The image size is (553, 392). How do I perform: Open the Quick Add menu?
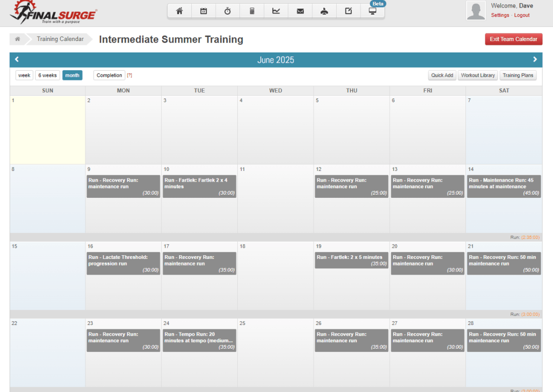(442, 76)
